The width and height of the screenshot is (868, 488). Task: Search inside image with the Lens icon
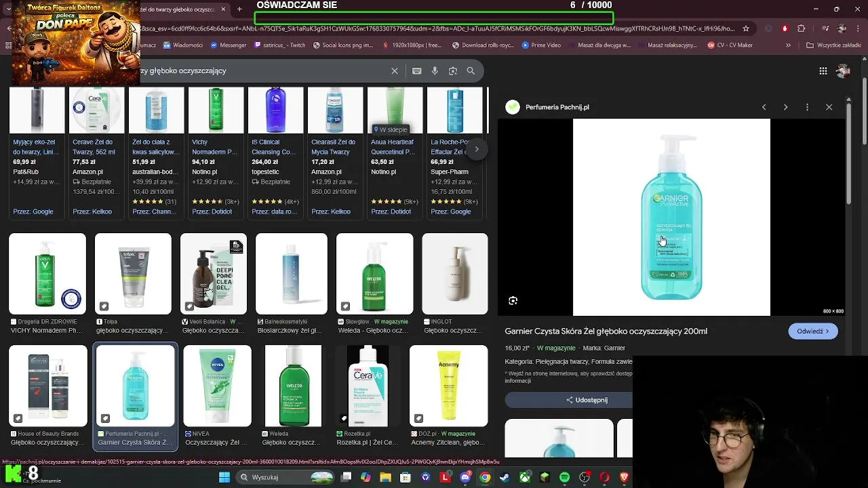coord(513,301)
